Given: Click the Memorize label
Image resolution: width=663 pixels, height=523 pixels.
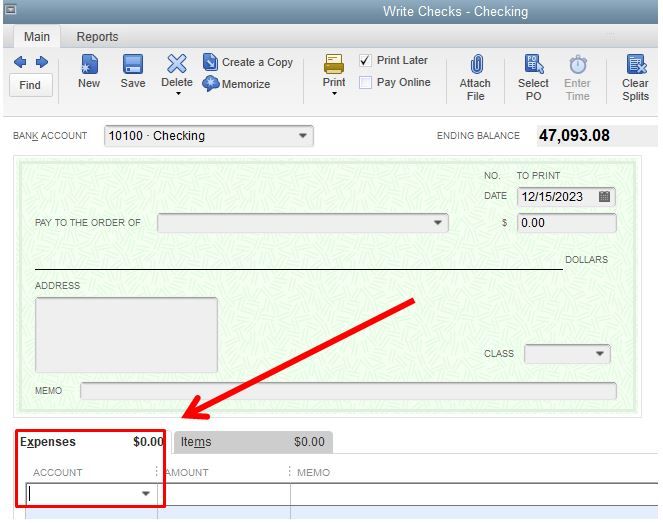Looking at the screenshot, I should (246, 84).
